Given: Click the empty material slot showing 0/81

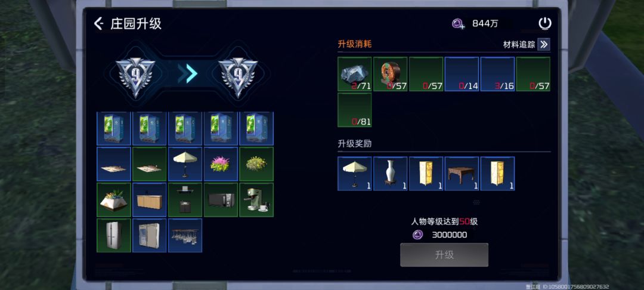Looking at the screenshot, I should (x=354, y=110).
